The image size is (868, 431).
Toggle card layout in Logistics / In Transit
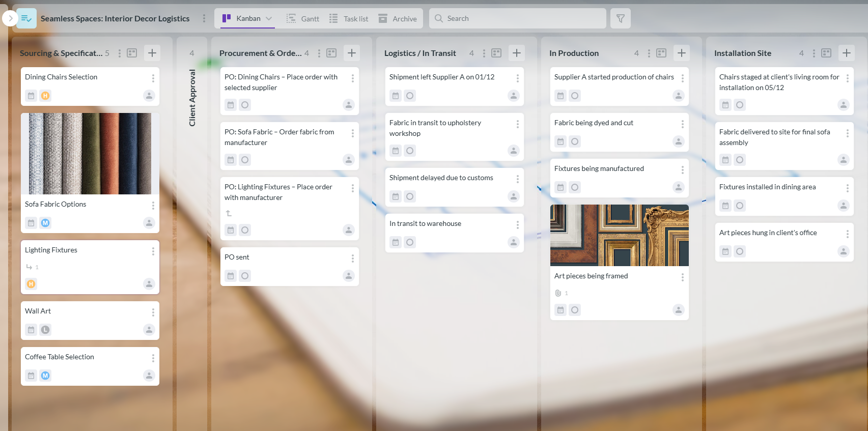pos(496,53)
